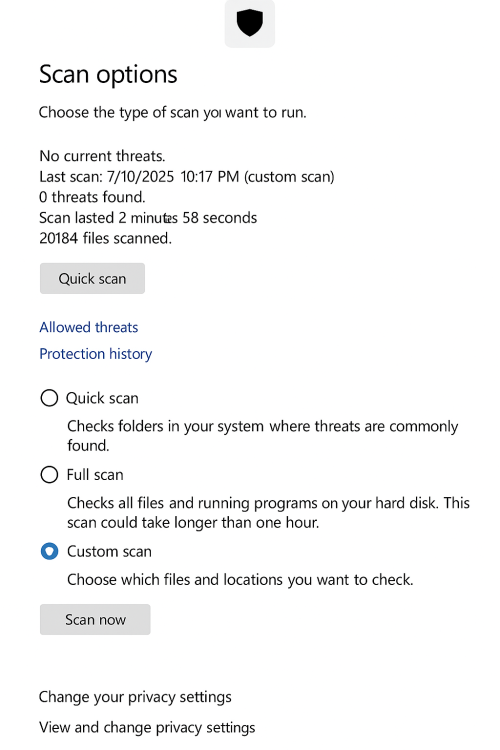Click the No current threats status text
The image size is (500, 750).
(x=102, y=156)
